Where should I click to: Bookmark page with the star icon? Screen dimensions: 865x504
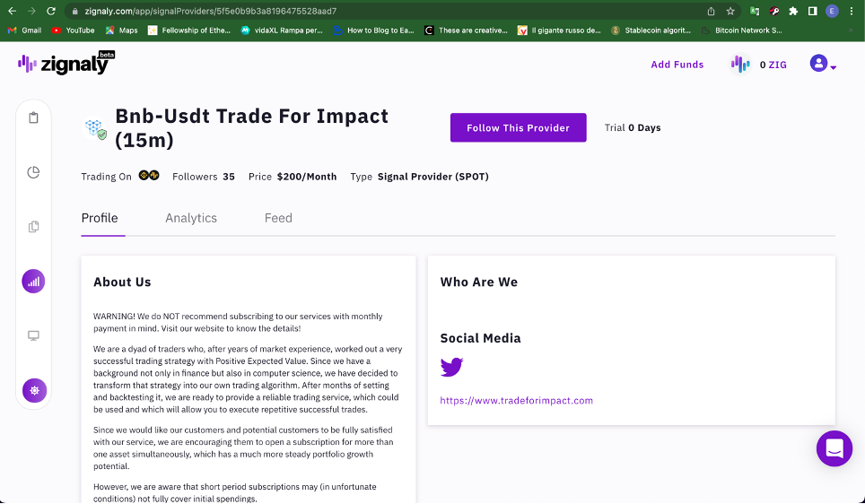pos(730,11)
